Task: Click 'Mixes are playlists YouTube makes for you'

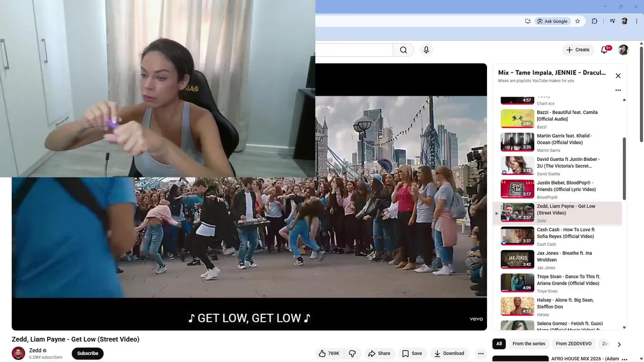Action: [536, 81]
